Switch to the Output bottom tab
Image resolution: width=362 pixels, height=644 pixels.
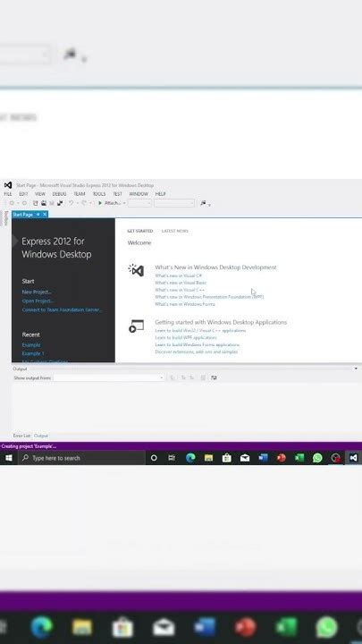[x=41, y=436]
